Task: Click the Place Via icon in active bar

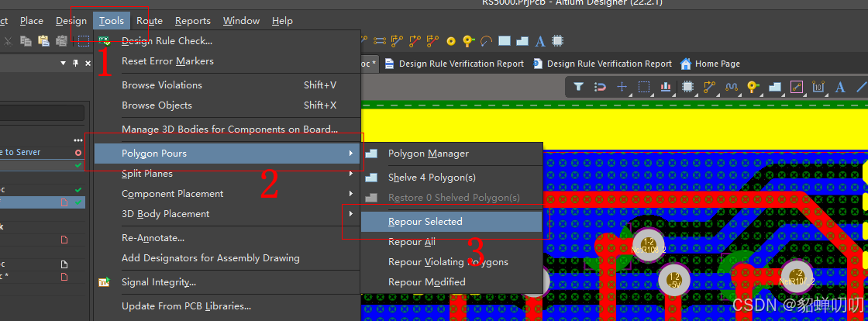Action: (753, 86)
